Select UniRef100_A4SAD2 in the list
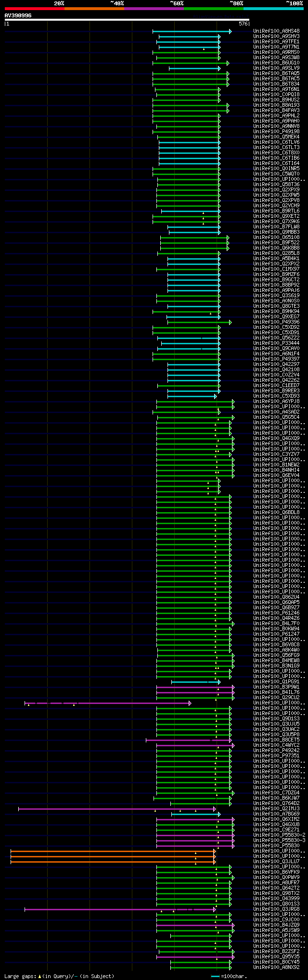The height and width of the screenshot is (980, 308). coord(277,412)
